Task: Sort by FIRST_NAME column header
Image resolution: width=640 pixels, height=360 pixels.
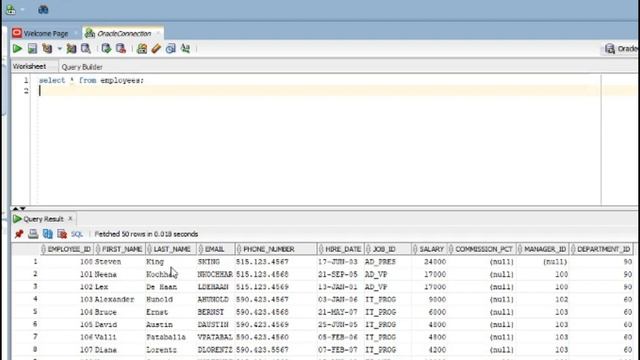Action: 119,249
